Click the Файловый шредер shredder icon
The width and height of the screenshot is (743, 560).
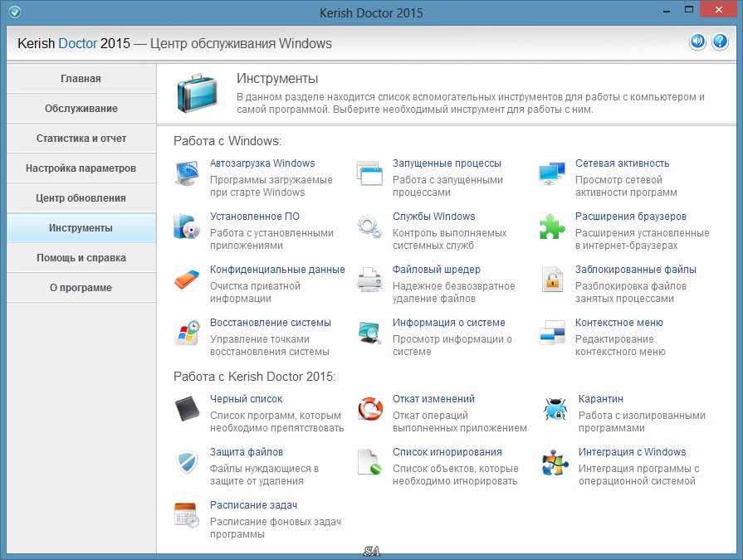click(369, 280)
